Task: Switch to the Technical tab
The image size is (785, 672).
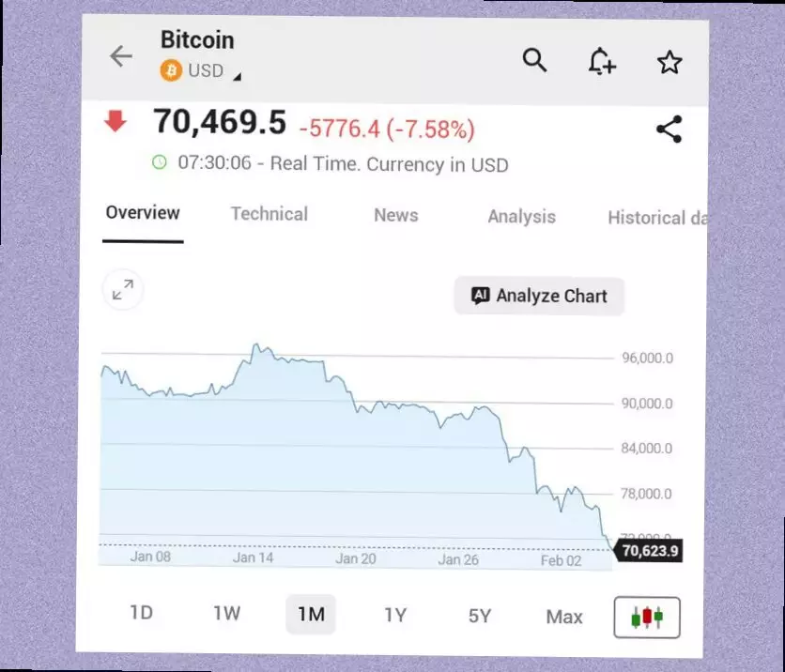Action: 269,214
